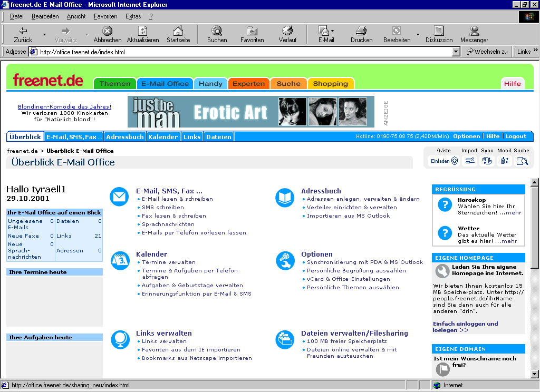The width and height of the screenshot is (540, 392).
Task: Click the E-Mail toolbar icon
Action: 324,31
